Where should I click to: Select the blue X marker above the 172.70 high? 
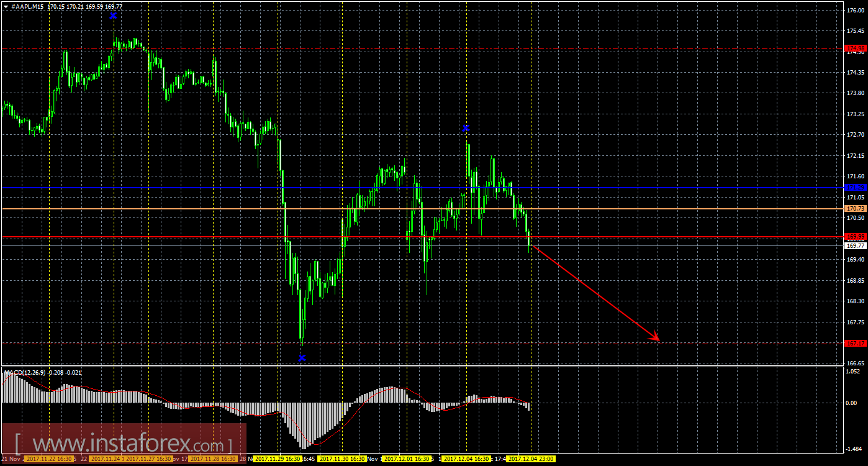pos(466,128)
